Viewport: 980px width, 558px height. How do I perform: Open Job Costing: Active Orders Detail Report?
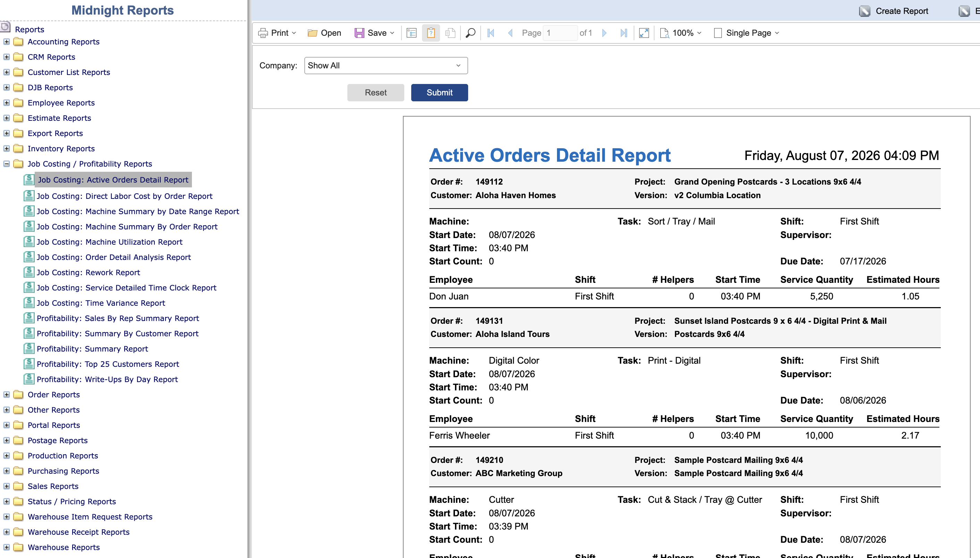[x=113, y=180]
